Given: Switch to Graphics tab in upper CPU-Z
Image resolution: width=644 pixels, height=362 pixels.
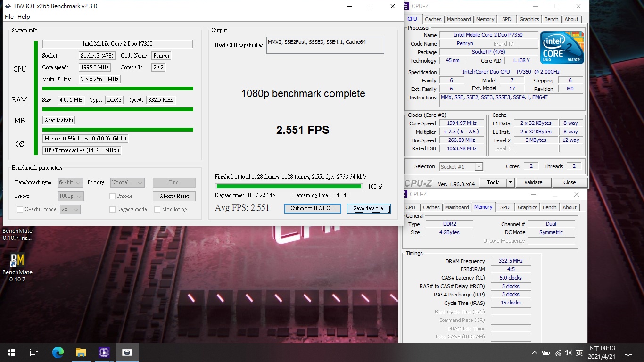Looking at the screenshot, I should pos(529,19).
